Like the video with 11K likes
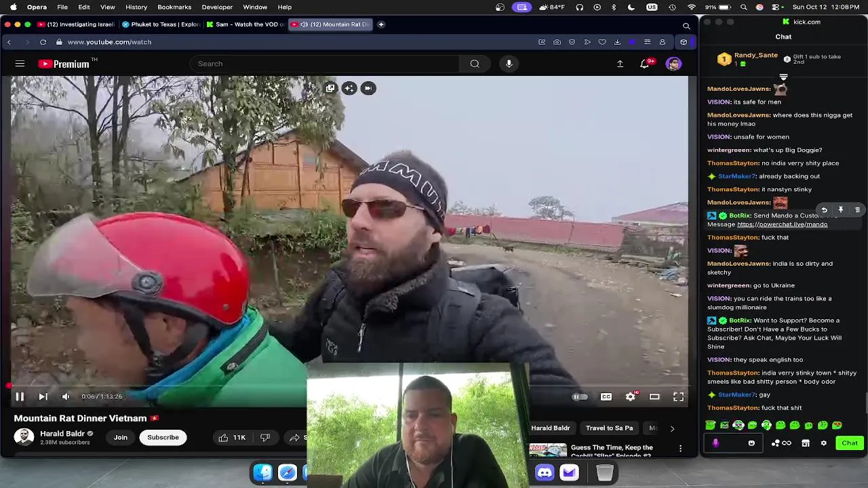The height and width of the screenshot is (488, 868). coord(231,437)
